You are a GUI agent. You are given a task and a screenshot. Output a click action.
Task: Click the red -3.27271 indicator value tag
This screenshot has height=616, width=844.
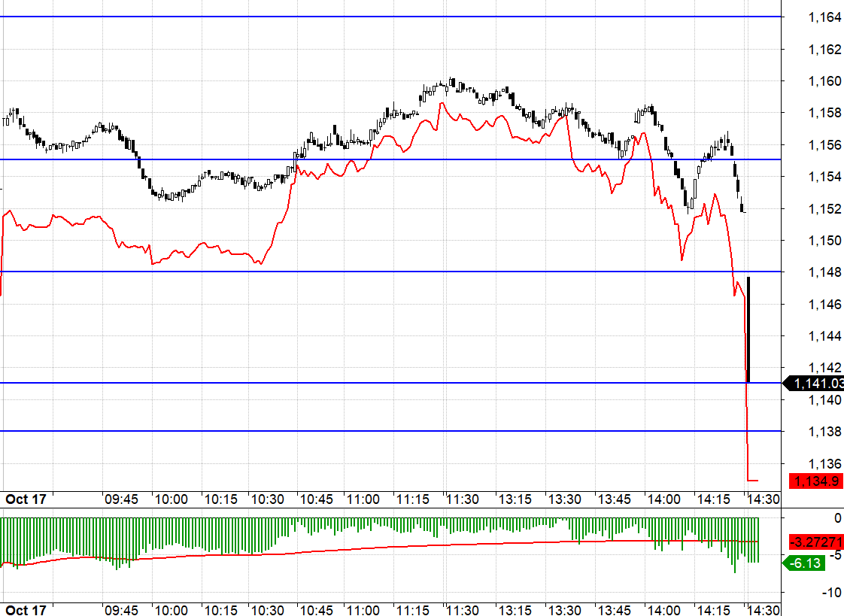click(816, 542)
